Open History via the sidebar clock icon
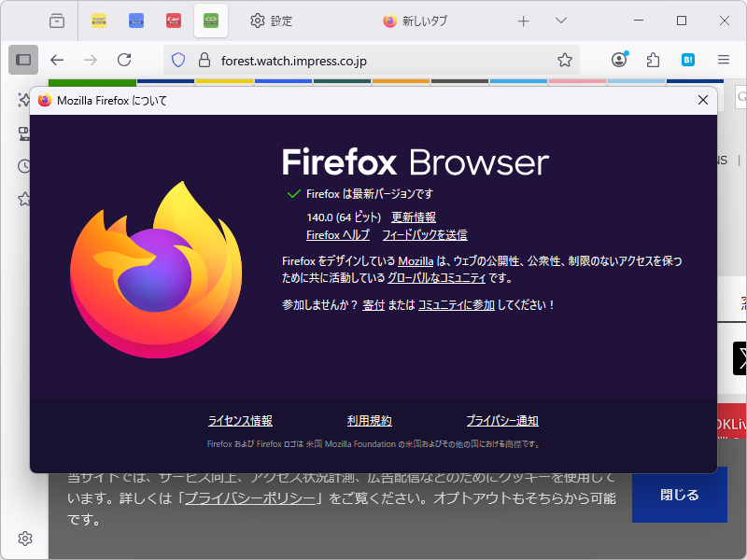Screen dimensions: 747x560 23,166
